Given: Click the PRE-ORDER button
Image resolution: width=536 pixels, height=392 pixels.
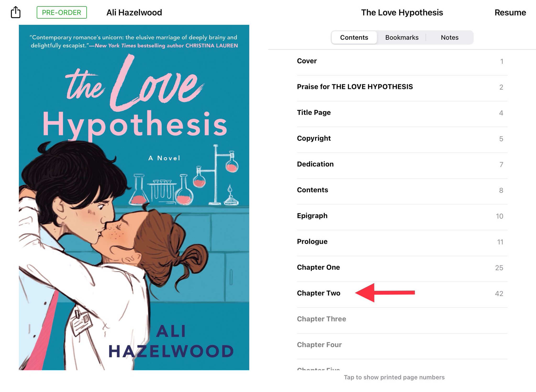Looking at the screenshot, I should [62, 12].
